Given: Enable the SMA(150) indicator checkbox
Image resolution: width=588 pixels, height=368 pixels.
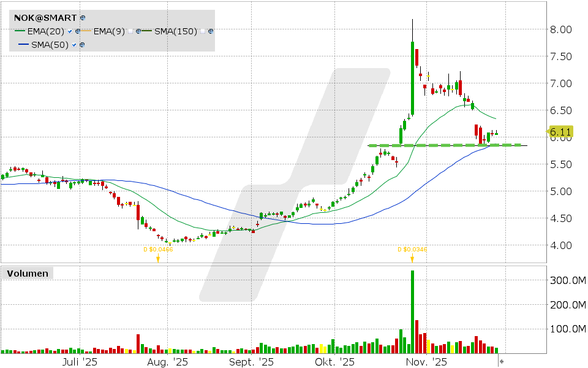Looking at the screenshot, I should [203, 31].
